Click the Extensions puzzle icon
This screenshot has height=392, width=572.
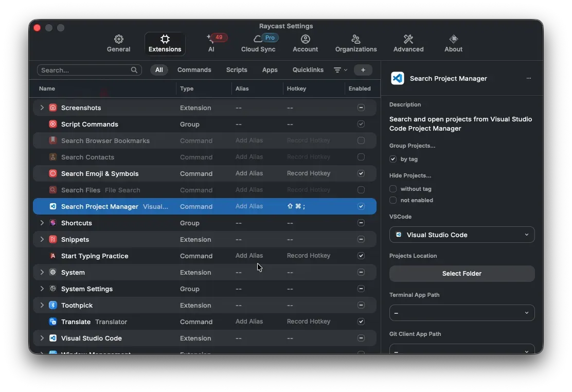(165, 39)
